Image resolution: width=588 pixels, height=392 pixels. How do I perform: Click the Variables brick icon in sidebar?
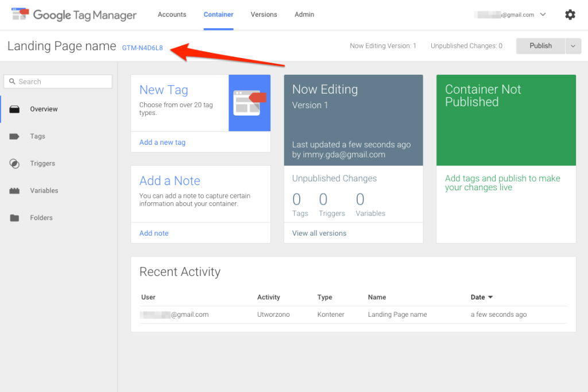click(14, 191)
